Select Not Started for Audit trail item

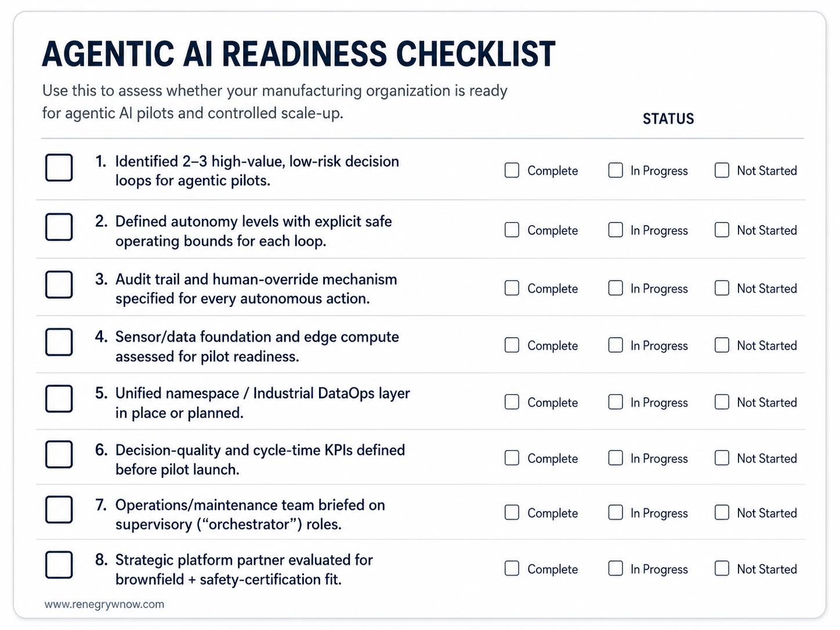722,288
